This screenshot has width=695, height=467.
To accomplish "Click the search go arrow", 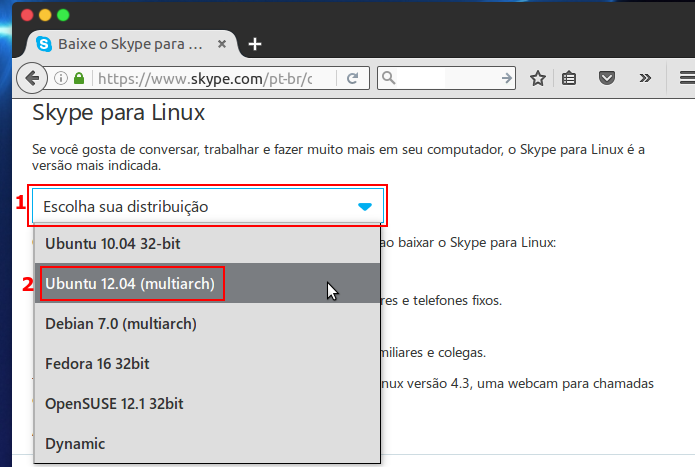I will 507,78.
